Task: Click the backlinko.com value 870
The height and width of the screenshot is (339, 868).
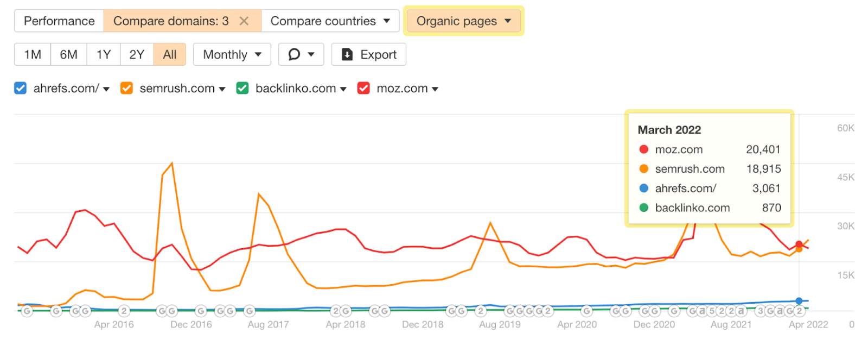Action: [771, 208]
